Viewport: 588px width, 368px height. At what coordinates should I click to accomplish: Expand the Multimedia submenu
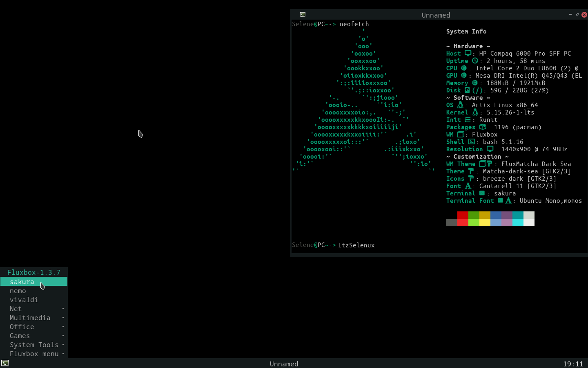coord(34,318)
